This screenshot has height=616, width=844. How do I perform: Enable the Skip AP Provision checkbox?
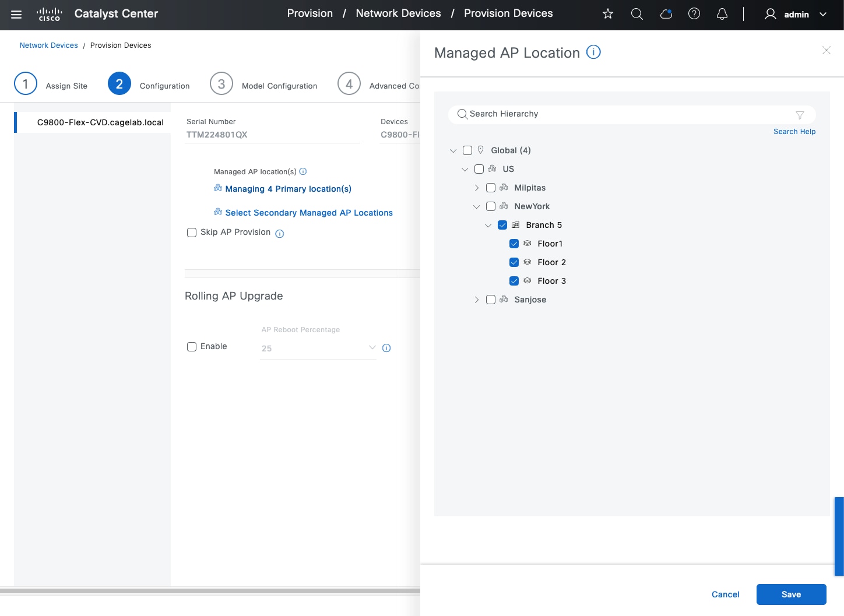pos(192,233)
